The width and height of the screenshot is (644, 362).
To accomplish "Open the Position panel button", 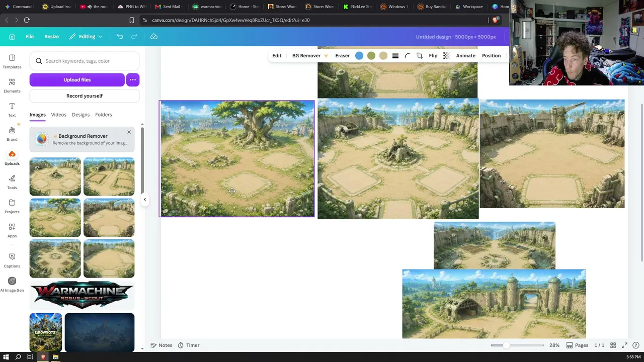I will point(491,56).
